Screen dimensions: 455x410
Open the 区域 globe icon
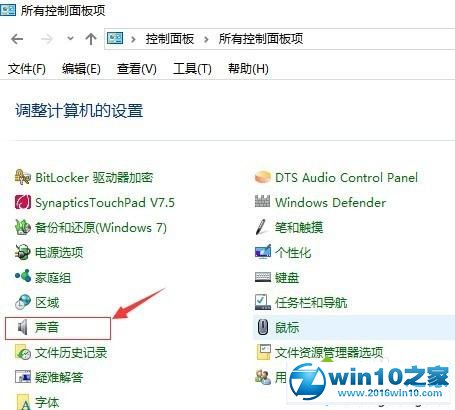click(23, 302)
